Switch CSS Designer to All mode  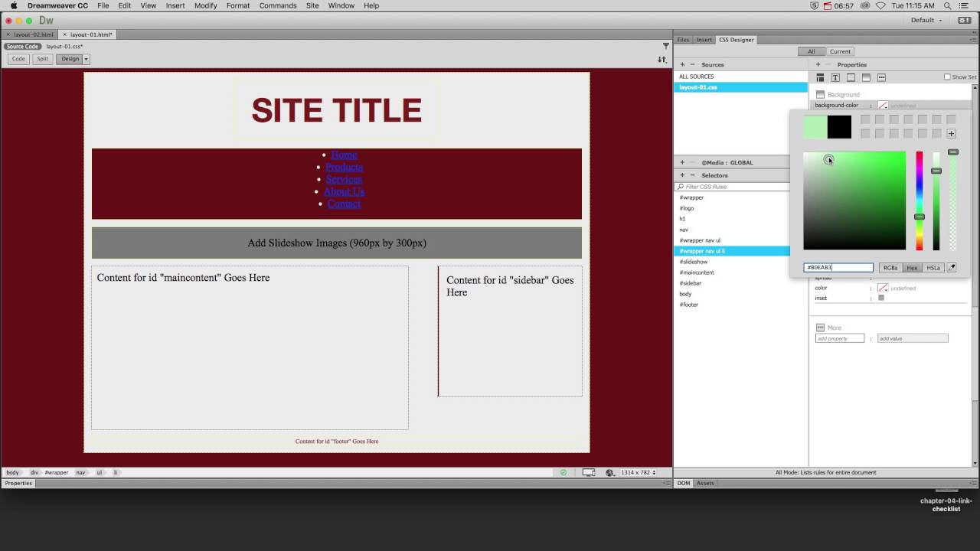coord(812,51)
